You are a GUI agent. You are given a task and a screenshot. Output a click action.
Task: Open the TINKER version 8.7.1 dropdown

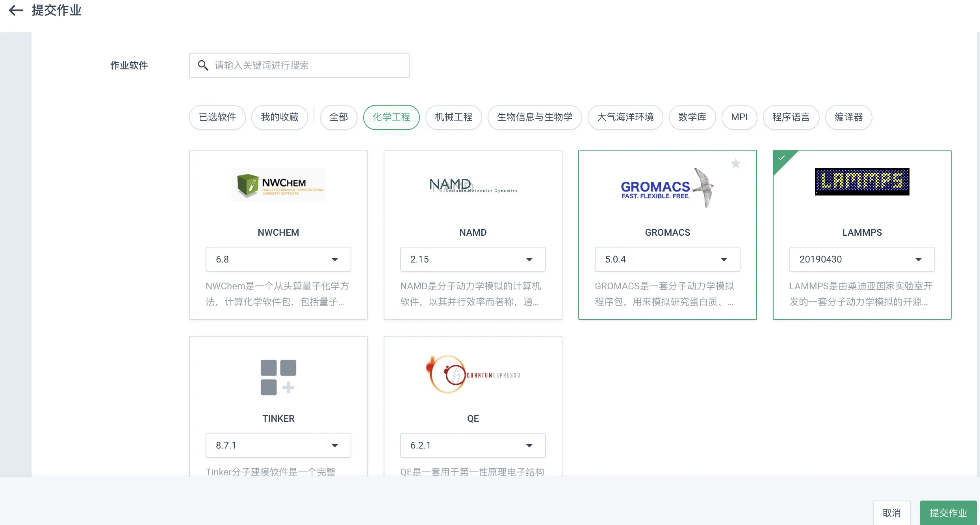click(x=278, y=445)
